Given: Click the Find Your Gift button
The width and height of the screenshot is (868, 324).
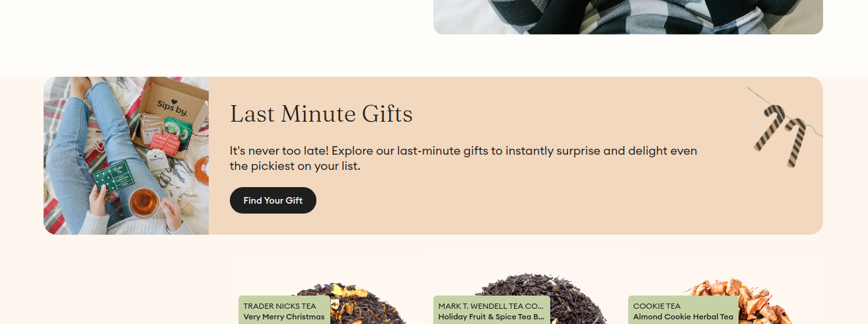Looking at the screenshot, I should pos(273,200).
